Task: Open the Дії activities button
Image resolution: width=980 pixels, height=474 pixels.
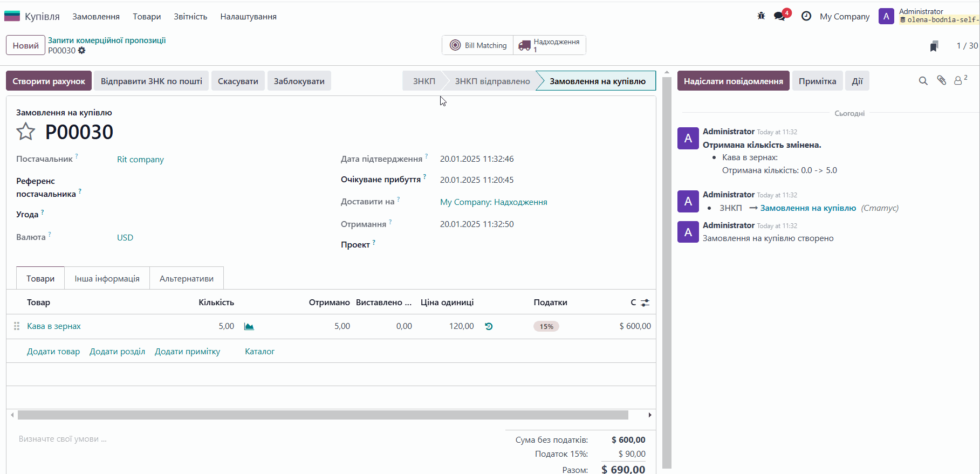Action: point(857,81)
